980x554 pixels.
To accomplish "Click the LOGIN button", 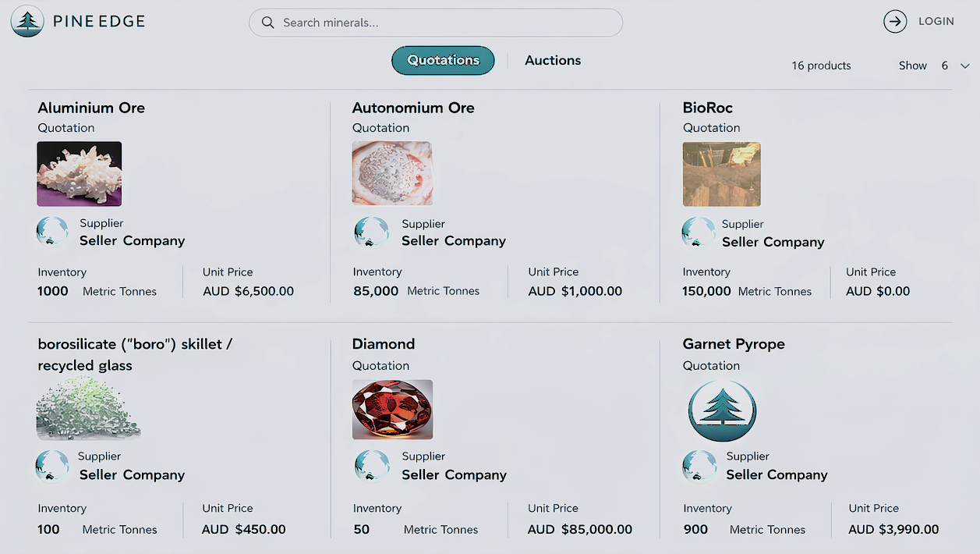I will [936, 21].
